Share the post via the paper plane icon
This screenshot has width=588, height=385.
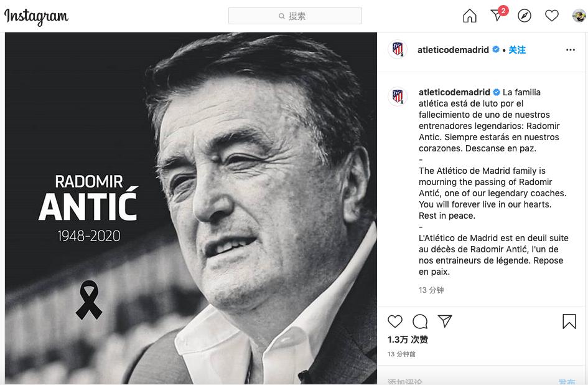tap(444, 321)
